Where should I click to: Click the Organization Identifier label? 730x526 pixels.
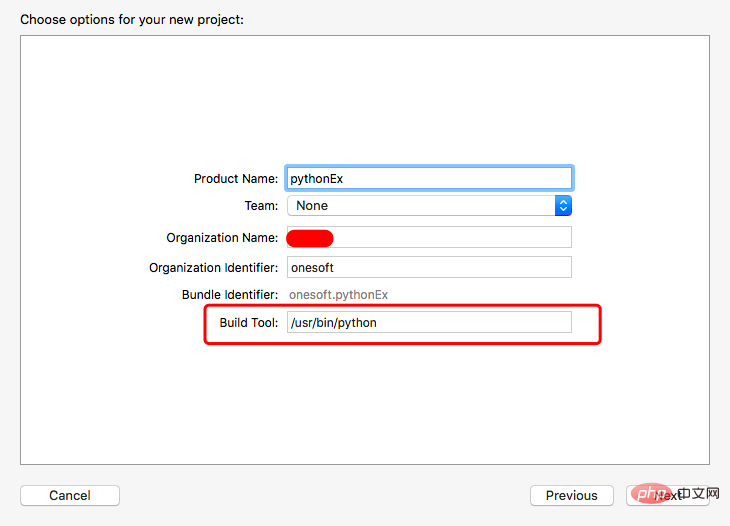pyautogui.click(x=213, y=267)
